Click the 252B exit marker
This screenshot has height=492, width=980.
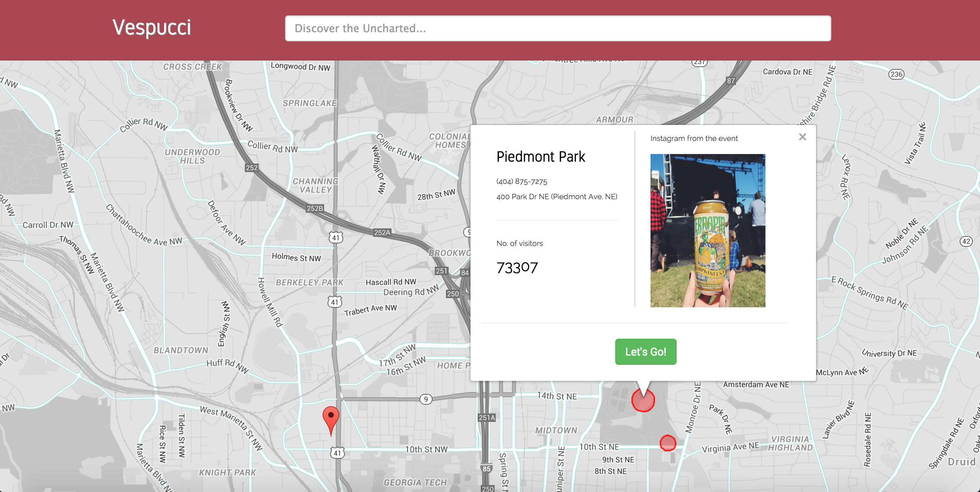pos(315,208)
